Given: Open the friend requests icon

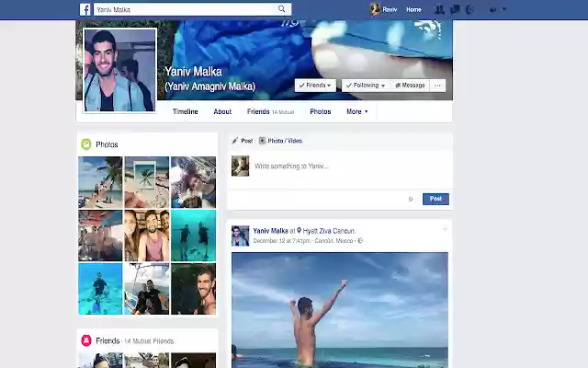Looking at the screenshot, I should click(x=439, y=9).
